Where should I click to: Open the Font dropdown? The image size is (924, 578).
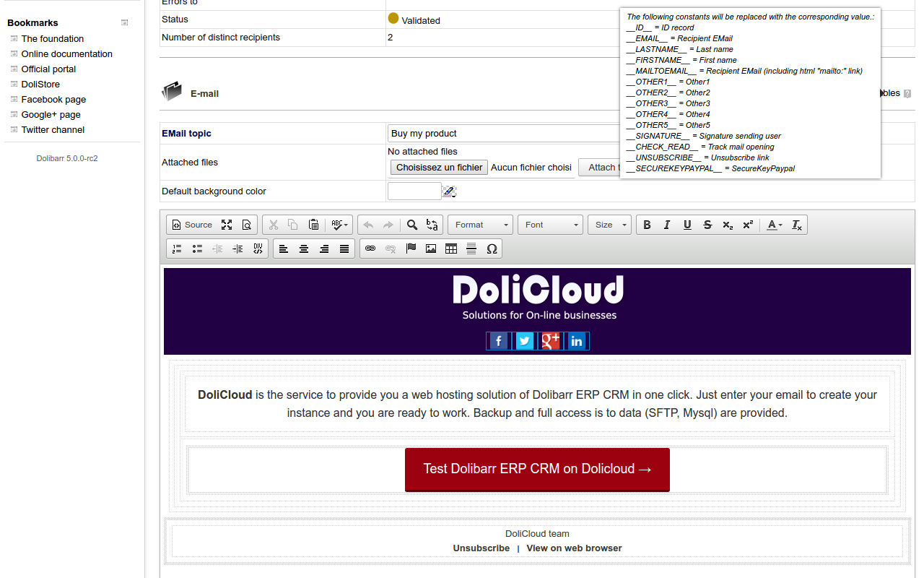click(x=552, y=225)
